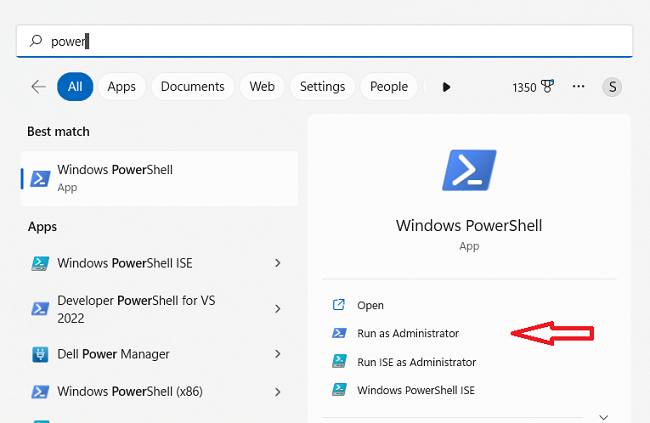Click Open in the preview pane
The width and height of the screenshot is (650, 423).
[370, 306]
